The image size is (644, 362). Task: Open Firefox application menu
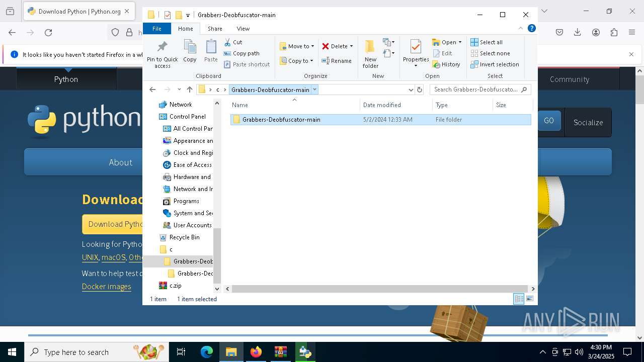632,33
